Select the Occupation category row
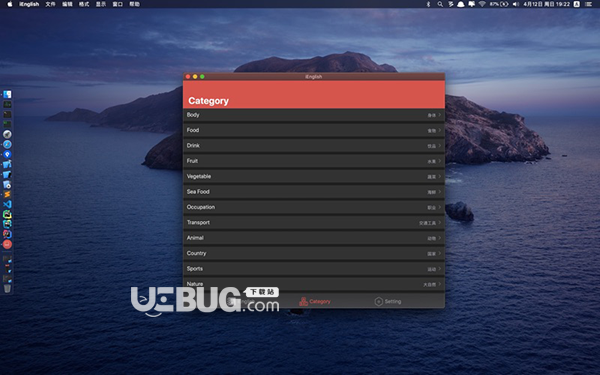This screenshot has width=600, height=375. point(314,207)
